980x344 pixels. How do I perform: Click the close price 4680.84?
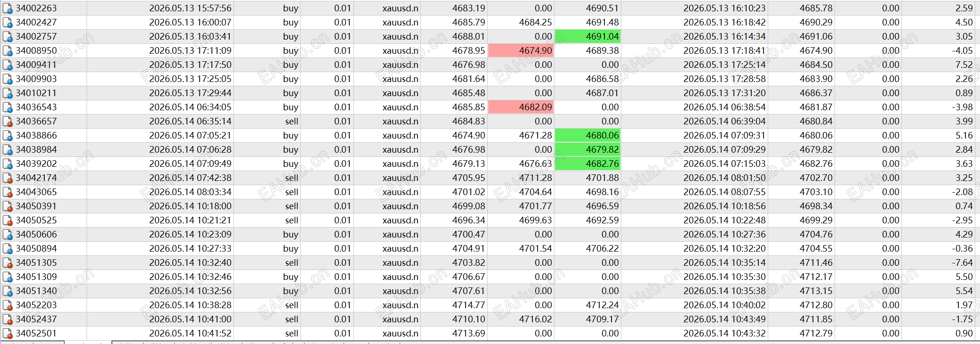816,121
